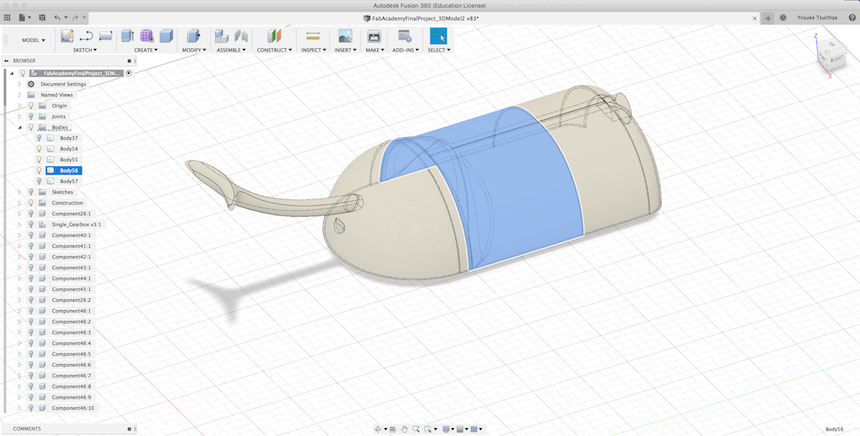The image size is (860, 436).
Task: Click the Save icon in the top bar
Action: [x=42, y=18]
